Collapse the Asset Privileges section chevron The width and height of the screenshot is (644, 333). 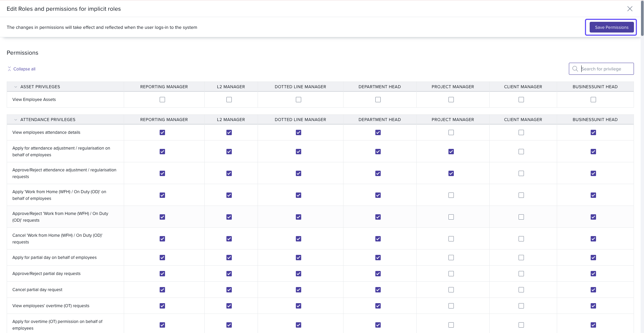(x=15, y=87)
